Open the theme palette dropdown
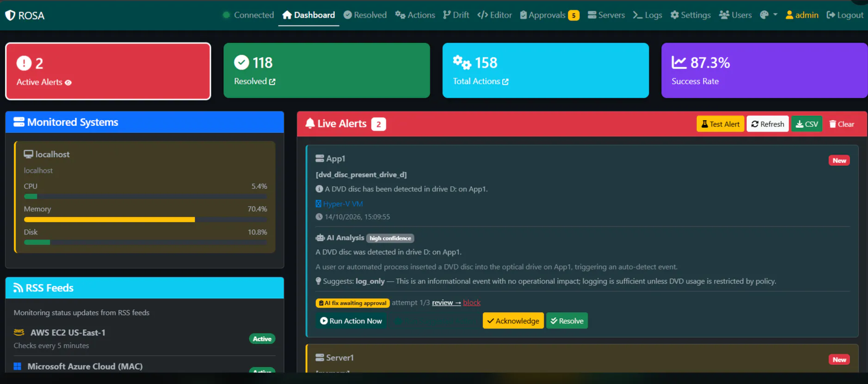Screen dimensions: 868x384 (x=769, y=15)
